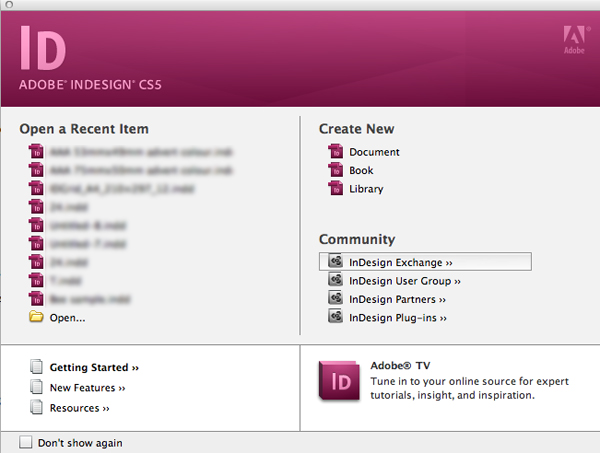Click the Adobe TV InDesign icon

tap(337, 381)
